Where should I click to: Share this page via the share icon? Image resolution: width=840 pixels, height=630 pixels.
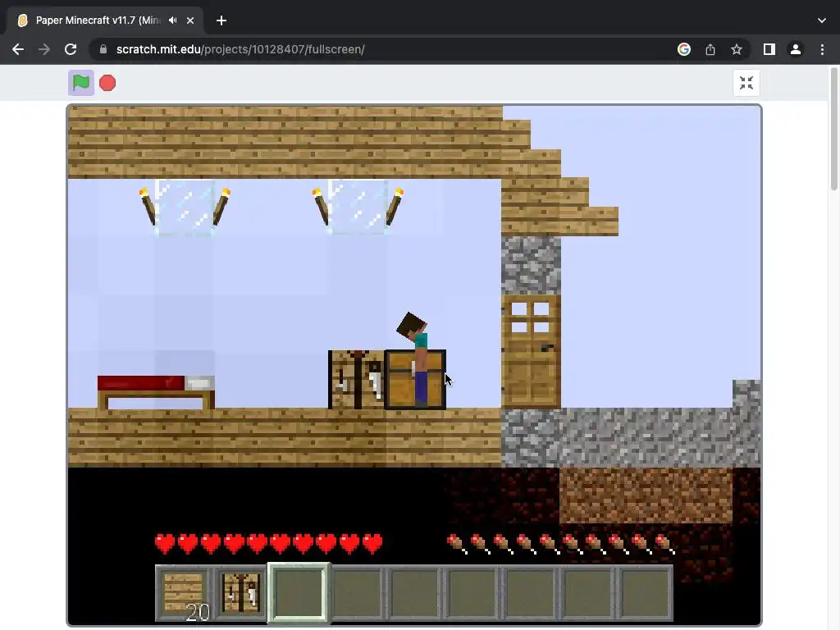click(710, 49)
